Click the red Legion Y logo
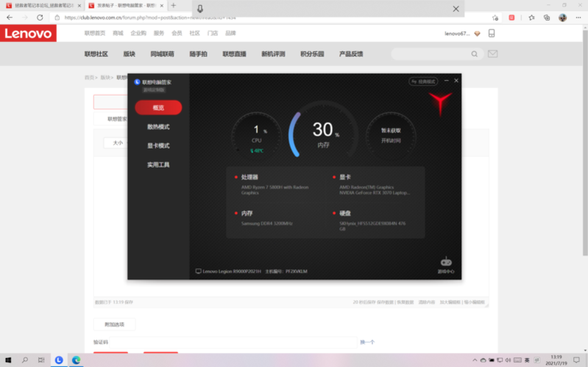588x367 pixels. click(440, 104)
